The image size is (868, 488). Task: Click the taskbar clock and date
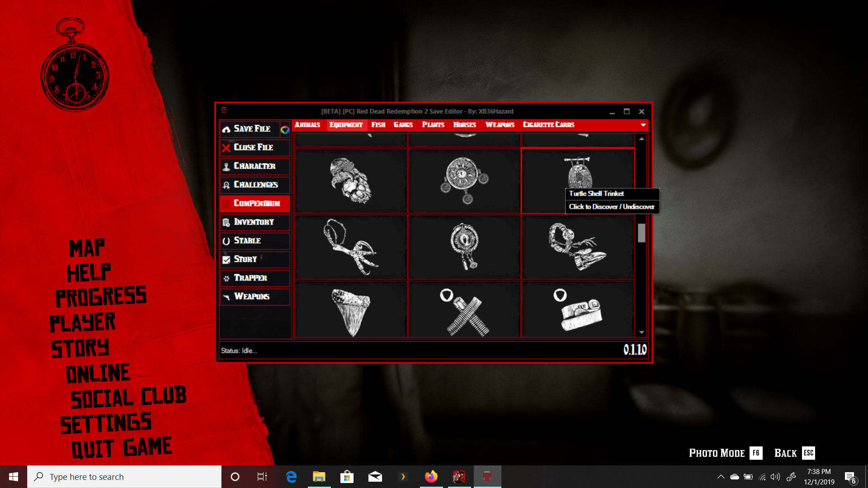(819, 477)
